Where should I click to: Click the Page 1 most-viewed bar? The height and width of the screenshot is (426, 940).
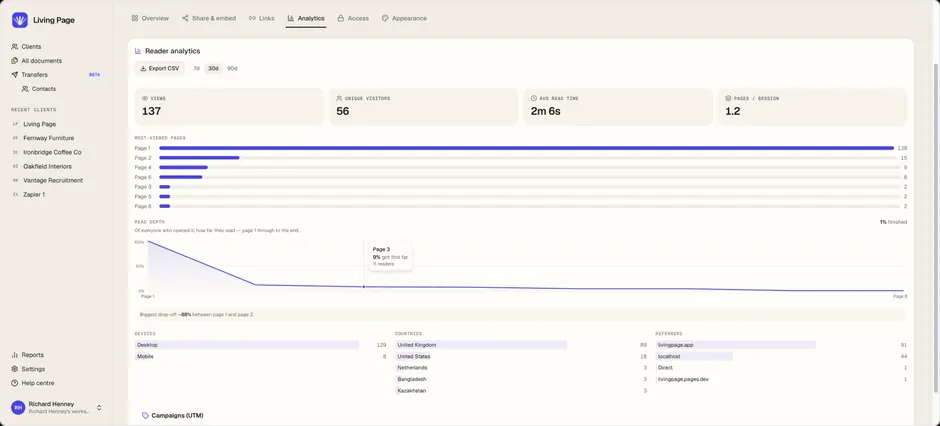pyautogui.click(x=526, y=148)
